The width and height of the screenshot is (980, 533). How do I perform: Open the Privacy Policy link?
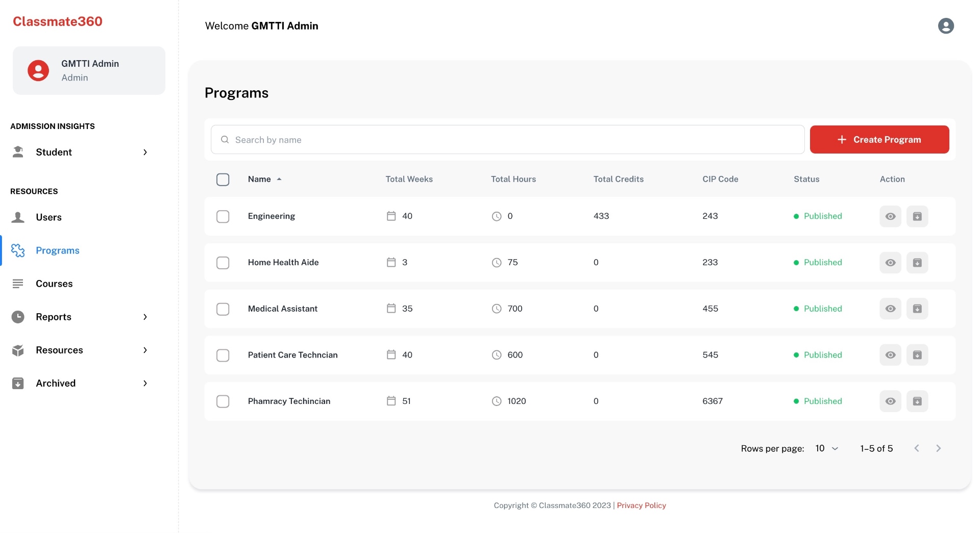(x=642, y=505)
